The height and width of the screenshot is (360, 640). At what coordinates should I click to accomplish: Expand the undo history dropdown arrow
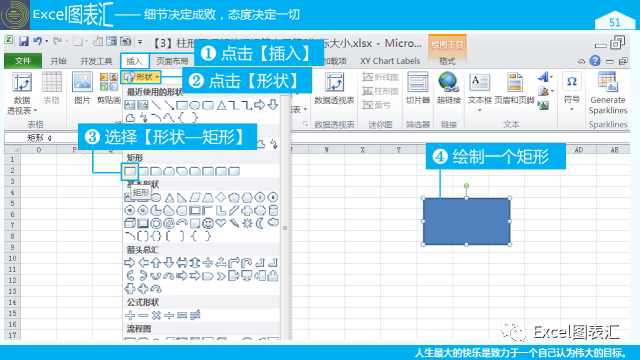tap(47, 41)
